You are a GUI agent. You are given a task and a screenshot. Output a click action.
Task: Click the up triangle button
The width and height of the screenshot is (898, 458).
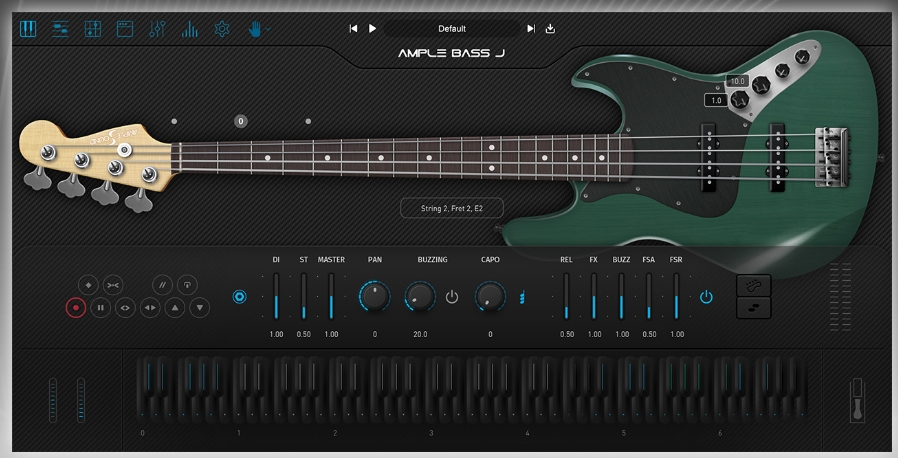175,308
